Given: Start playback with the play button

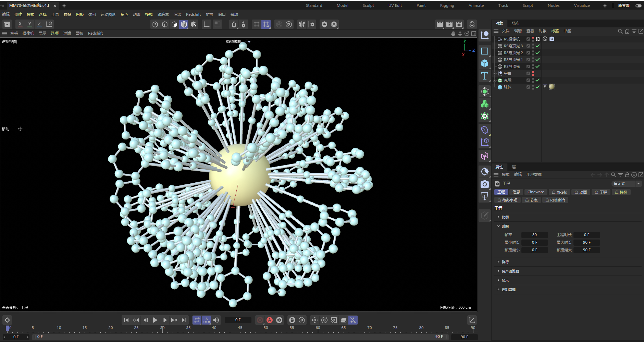Looking at the screenshot, I should pos(155,320).
